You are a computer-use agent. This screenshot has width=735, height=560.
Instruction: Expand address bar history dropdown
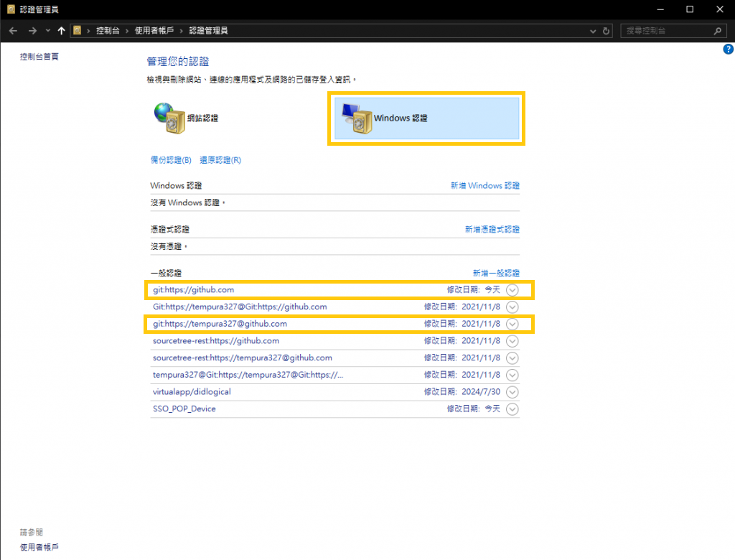click(x=593, y=31)
